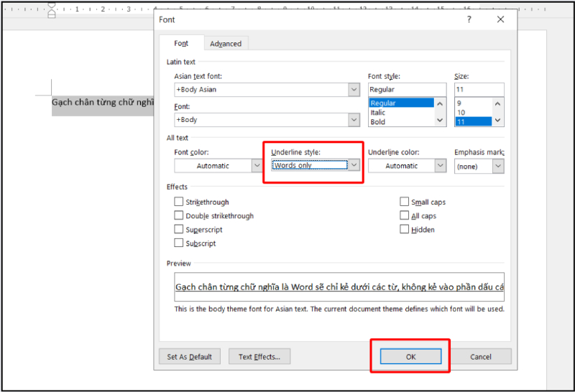Open the Underline color picker
Screen dimensions: 575x392
pos(440,166)
